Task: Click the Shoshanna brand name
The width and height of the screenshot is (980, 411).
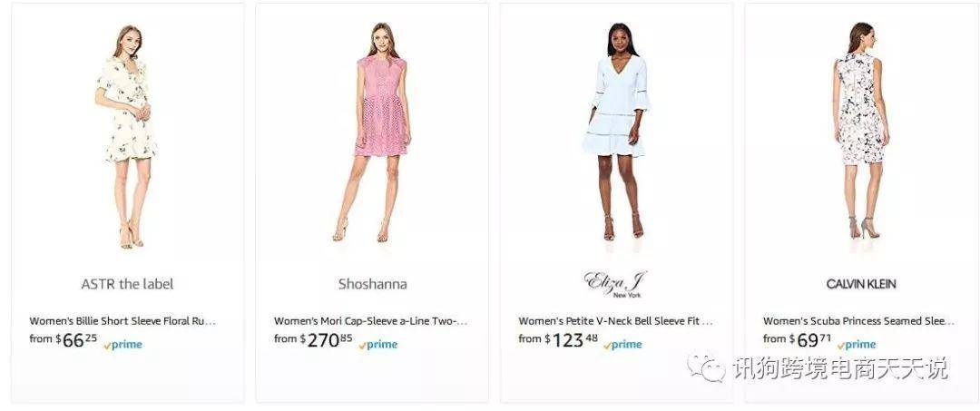Action: [373, 284]
